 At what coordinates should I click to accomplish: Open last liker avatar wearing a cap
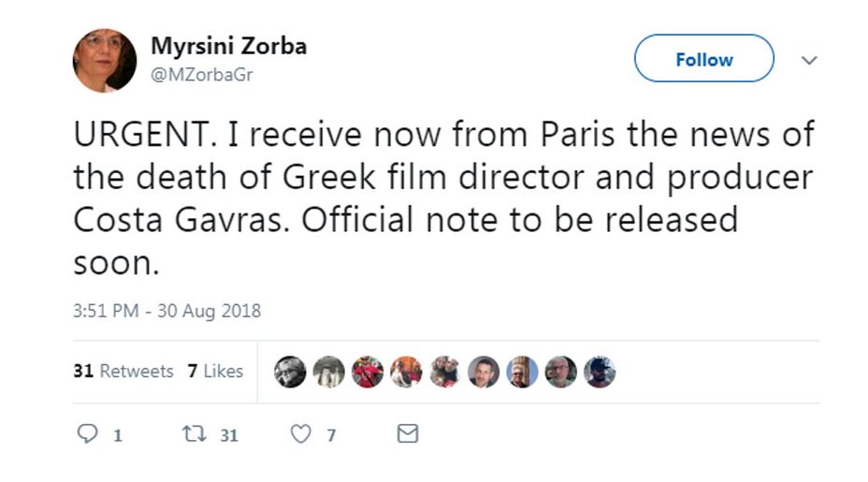click(600, 372)
